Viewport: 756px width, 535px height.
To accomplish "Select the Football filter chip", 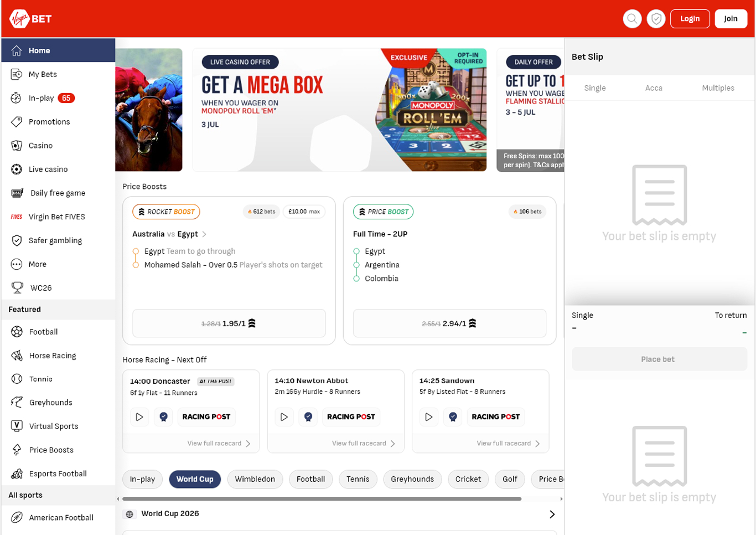I will click(x=311, y=479).
